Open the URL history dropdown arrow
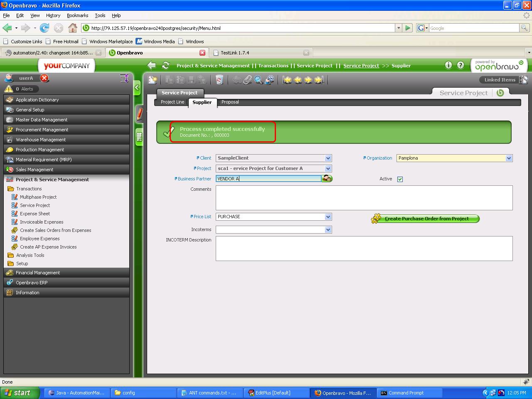This screenshot has height=399, width=532. 399,28
